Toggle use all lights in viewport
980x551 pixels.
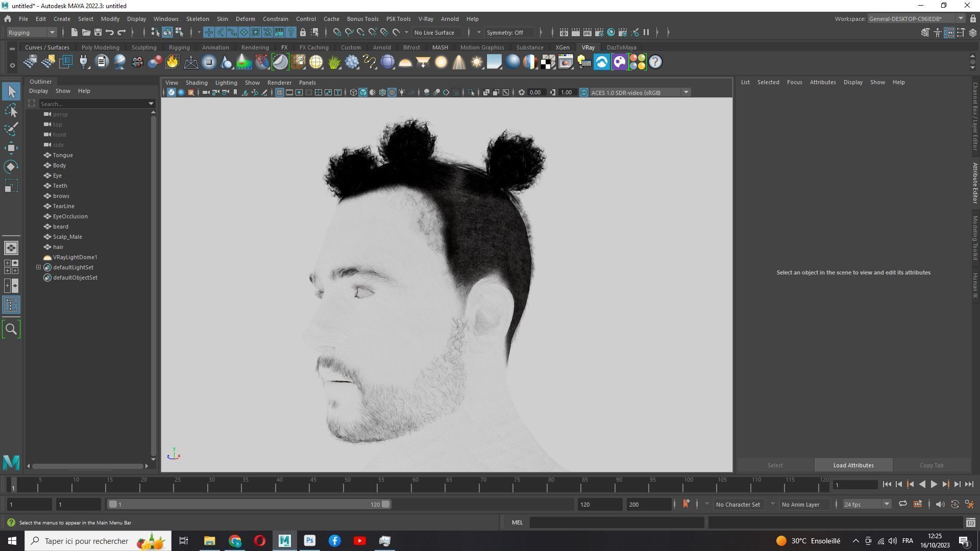(402, 92)
